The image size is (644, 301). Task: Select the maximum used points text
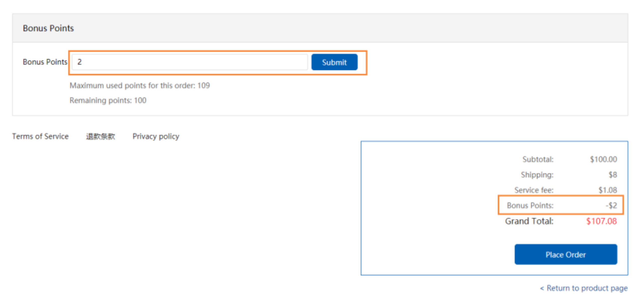point(140,86)
